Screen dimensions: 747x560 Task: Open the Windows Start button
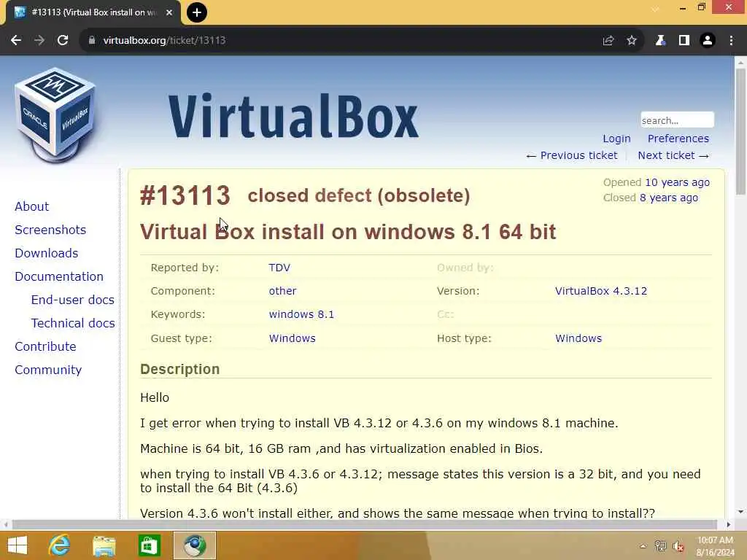(18, 545)
